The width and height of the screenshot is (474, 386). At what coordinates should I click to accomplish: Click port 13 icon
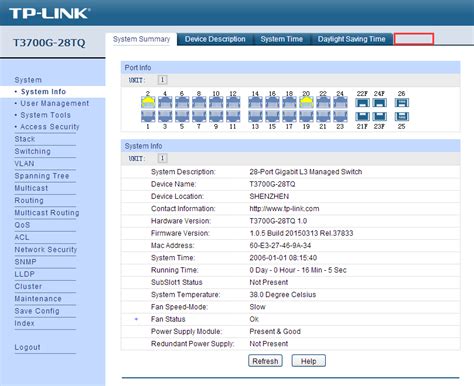coord(255,116)
